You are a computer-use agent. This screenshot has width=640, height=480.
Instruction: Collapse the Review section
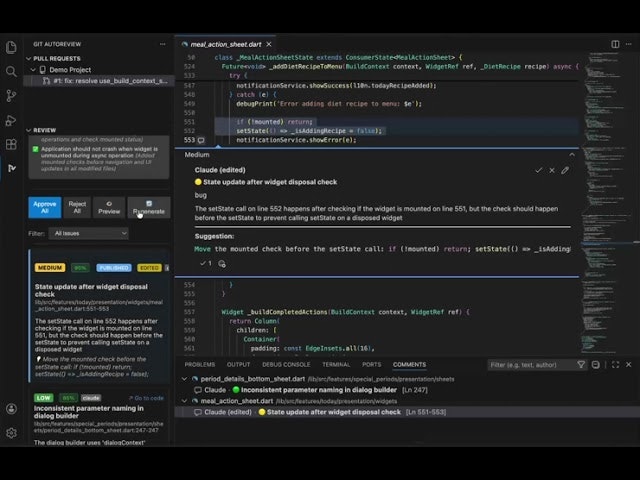pos(29,130)
